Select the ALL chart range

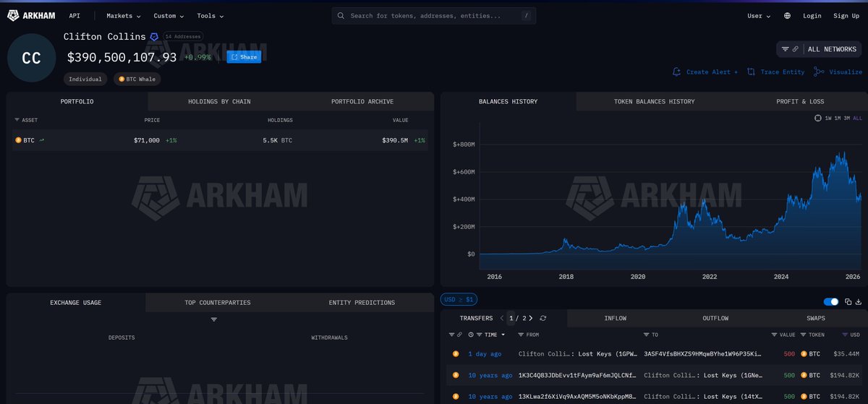[x=858, y=118]
